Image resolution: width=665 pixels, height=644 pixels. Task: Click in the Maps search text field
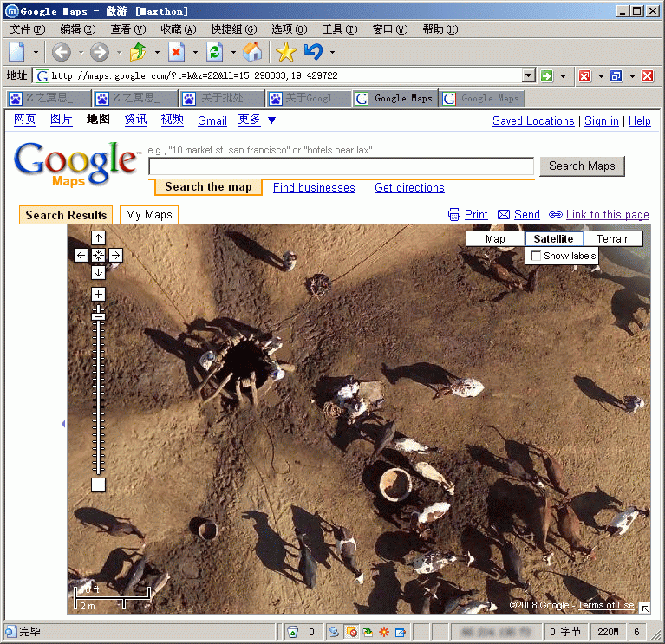click(x=341, y=166)
